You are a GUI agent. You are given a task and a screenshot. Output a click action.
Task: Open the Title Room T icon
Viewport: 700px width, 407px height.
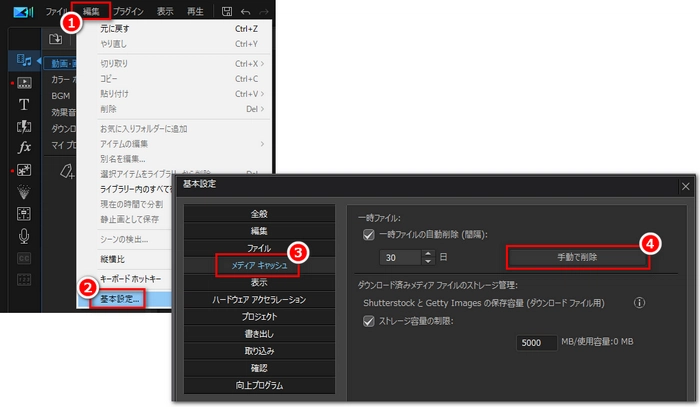24,104
